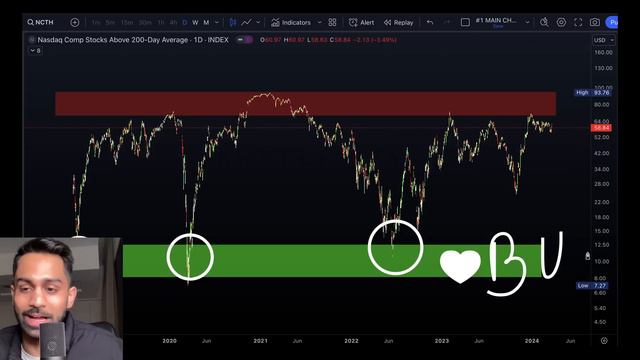Select the D daily timeframe

tap(185, 22)
